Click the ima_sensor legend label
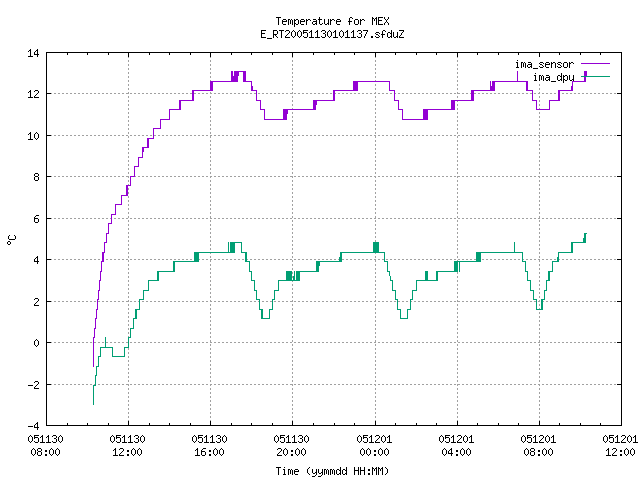 [x=544, y=64]
